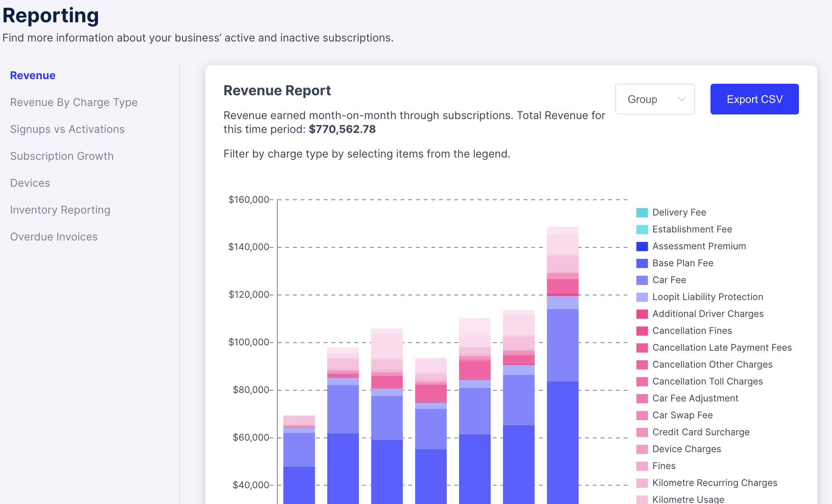
Task: Open the Group dropdown
Action: 654,99
